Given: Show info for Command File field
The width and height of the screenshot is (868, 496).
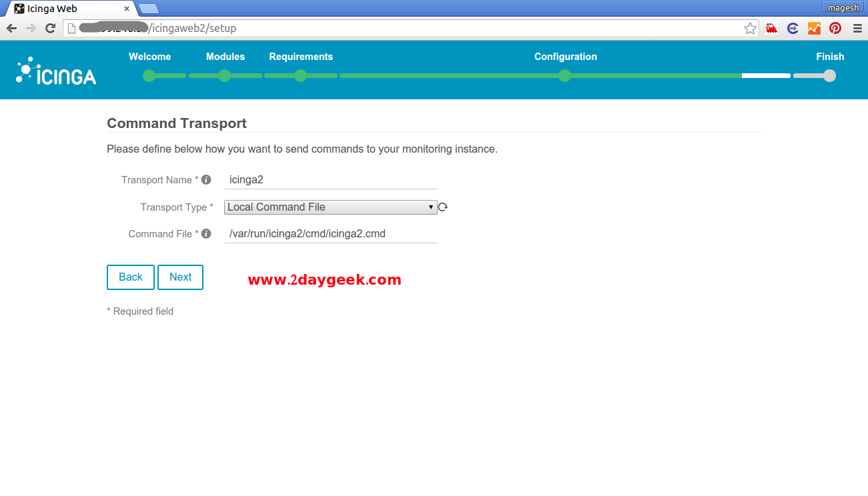Looking at the screenshot, I should (206, 234).
